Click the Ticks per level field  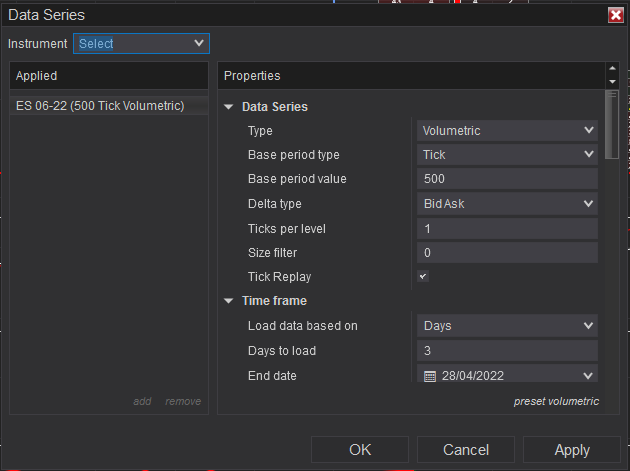pyautogui.click(x=507, y=229)
